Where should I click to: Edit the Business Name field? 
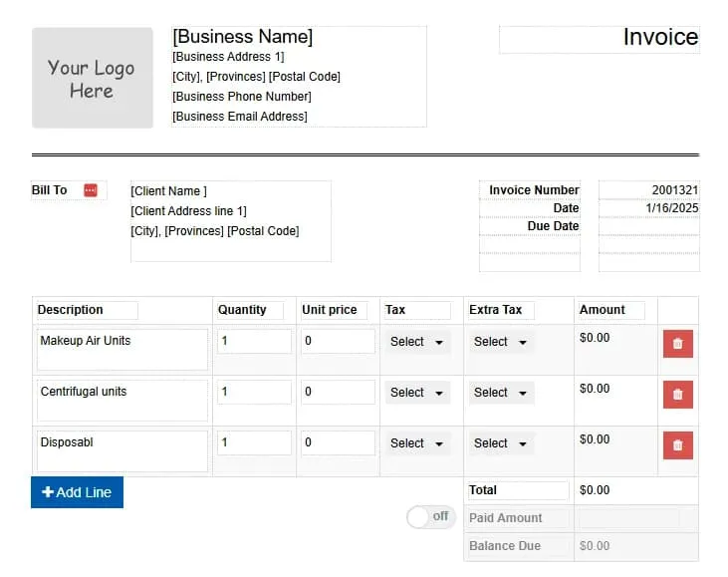click(243, 36)
